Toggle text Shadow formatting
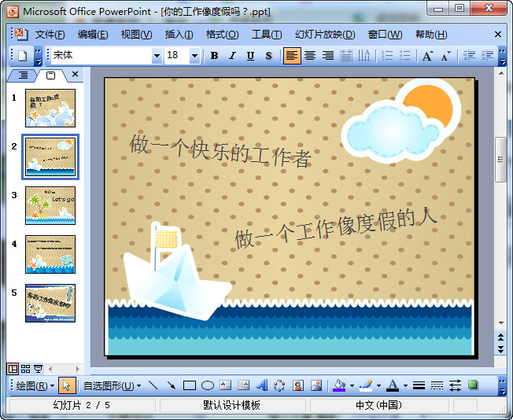The height and width of the screenshot is (420, 513). 268,56
